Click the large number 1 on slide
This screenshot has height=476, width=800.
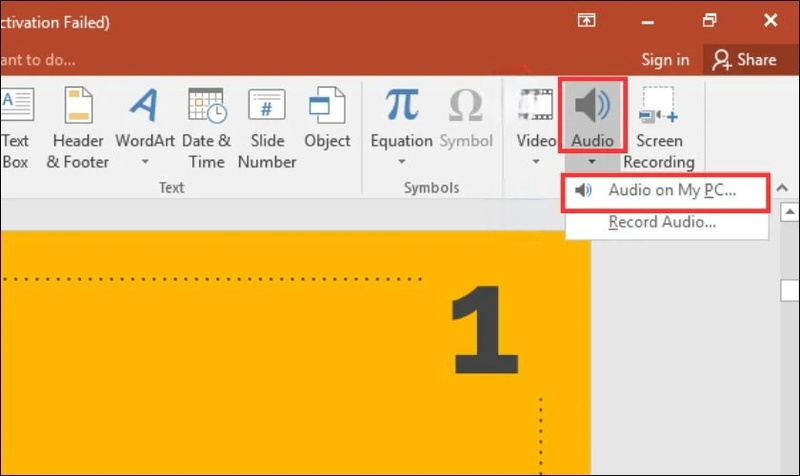tap(485, 330)
